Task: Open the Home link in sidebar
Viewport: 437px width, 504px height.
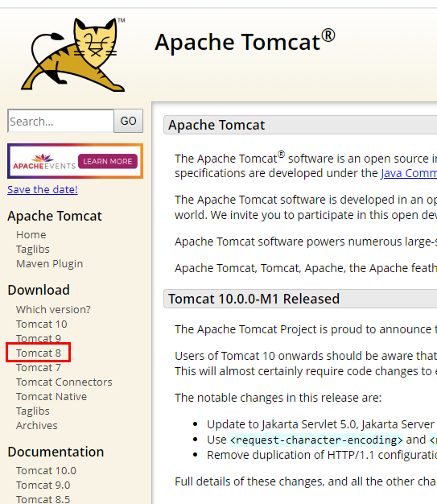Action: [31, 234]
